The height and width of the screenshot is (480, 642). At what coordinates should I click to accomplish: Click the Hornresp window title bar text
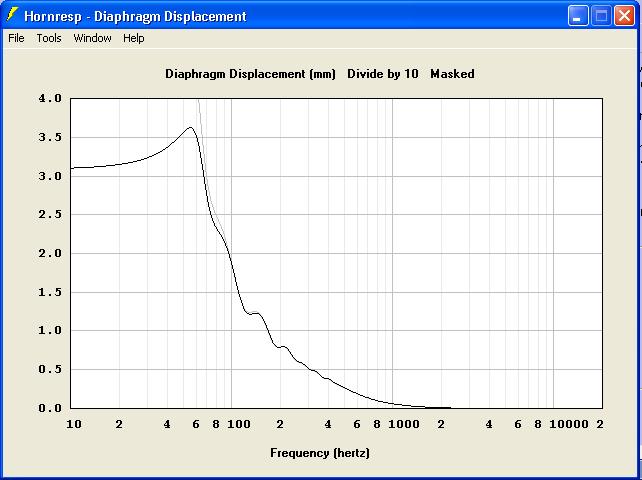point(135,16)
